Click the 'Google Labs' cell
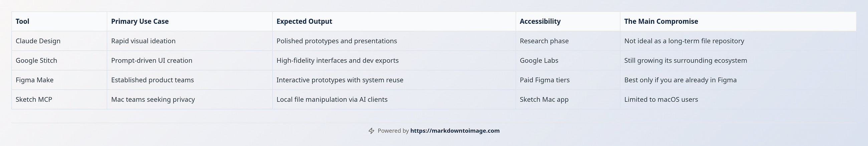Viewport: 868px width, 146px height. (568, 61)
